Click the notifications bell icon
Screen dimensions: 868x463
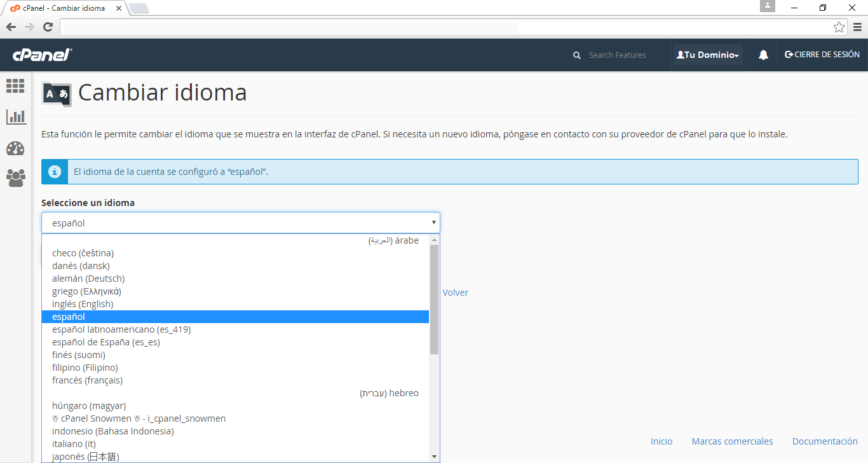click(763, 55)
